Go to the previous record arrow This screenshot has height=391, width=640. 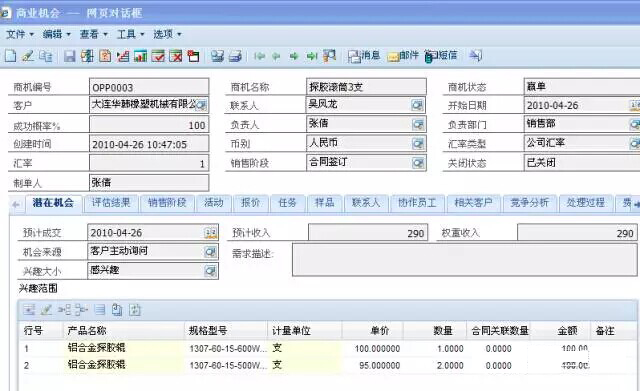click(276, 56)
